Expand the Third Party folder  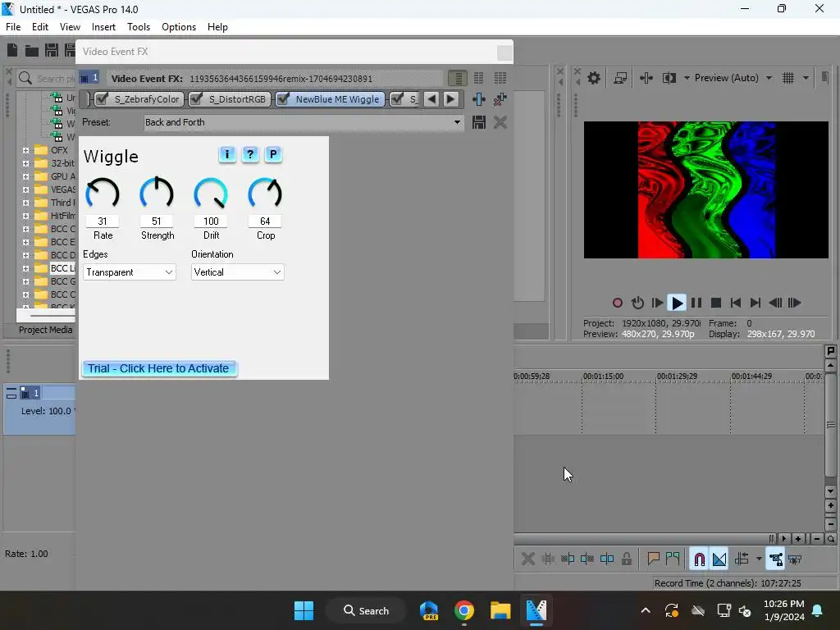point(25,203)
